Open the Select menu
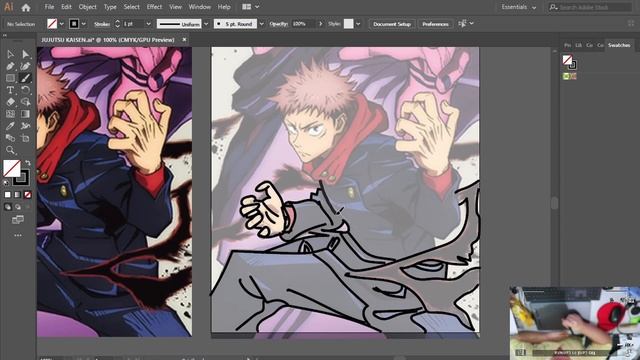Screen dimensions: 640x360 click(x=131, y=7)
